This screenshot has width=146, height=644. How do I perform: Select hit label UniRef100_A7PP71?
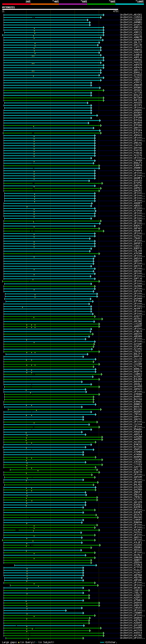coord(131,82)
